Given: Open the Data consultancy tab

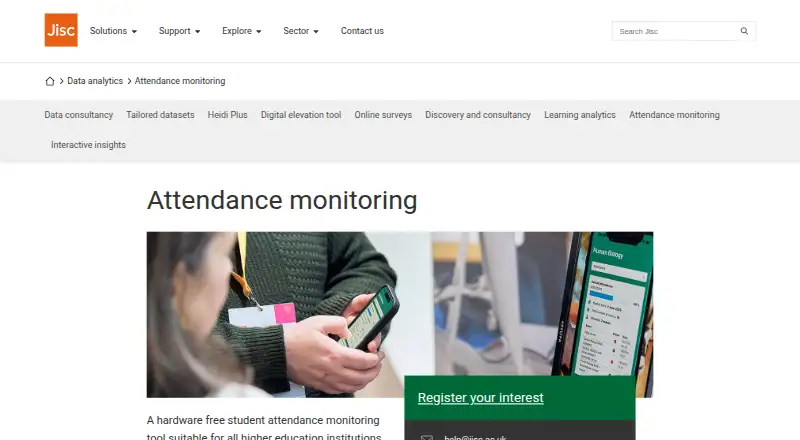Looking at the screenshot, I should point(79,115).
